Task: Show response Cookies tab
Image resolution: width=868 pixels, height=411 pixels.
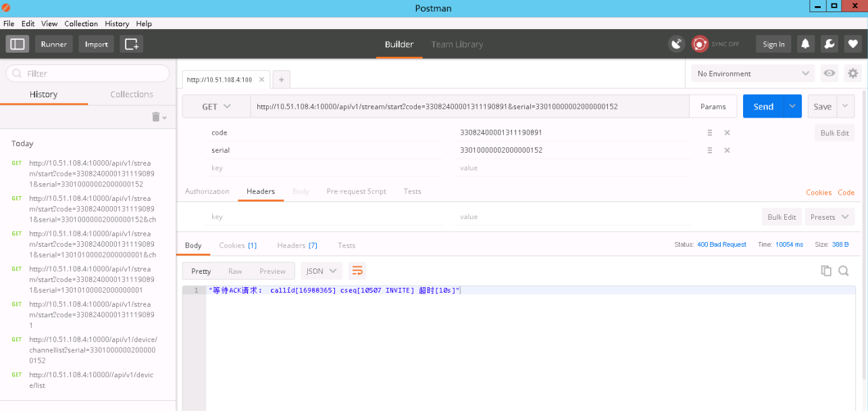Action: (x=238, y=245)
